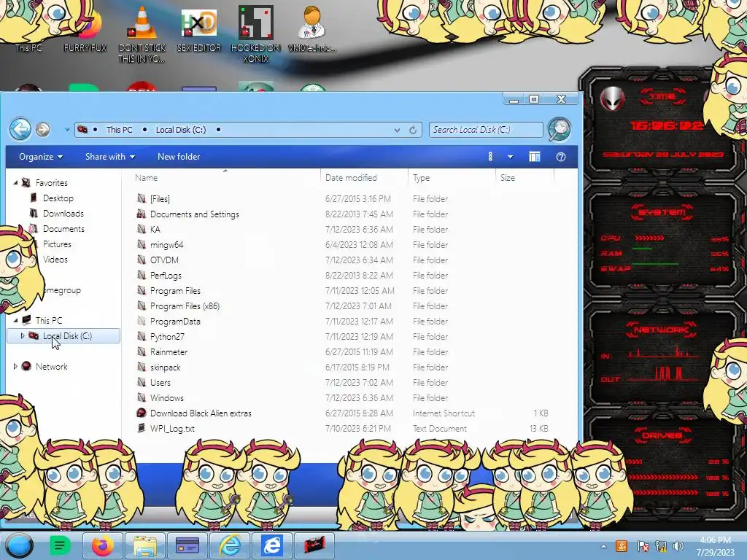
Task: Select the Rainmeter folder icon
Action: 141,351
